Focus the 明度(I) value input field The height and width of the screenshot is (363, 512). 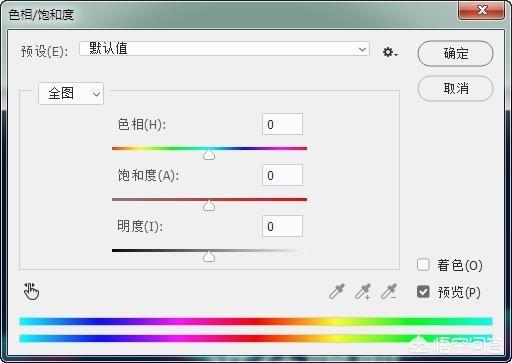pyautogui.click(x=282, y=226)
